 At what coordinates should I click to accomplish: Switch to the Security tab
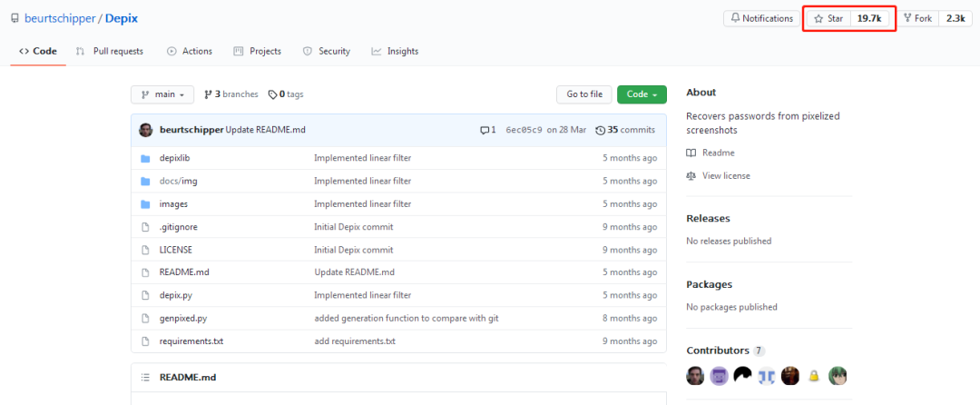(x=327, y=51)
